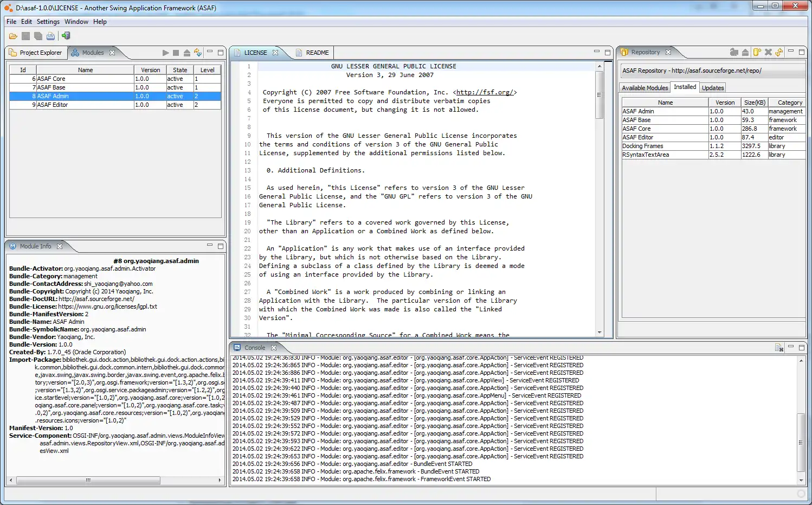Open the Window menu
The height and width of the screenshot is (505, 812).
[x=76, y=22]
